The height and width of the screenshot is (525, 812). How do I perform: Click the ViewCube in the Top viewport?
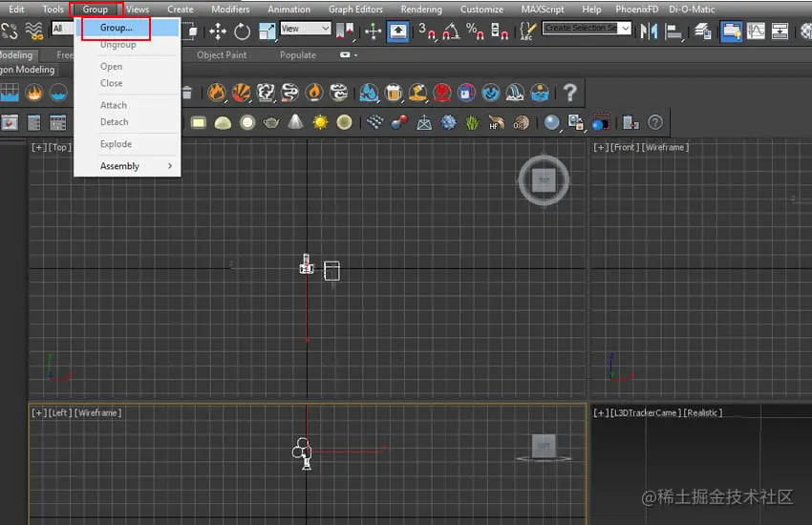coord(544,180)
